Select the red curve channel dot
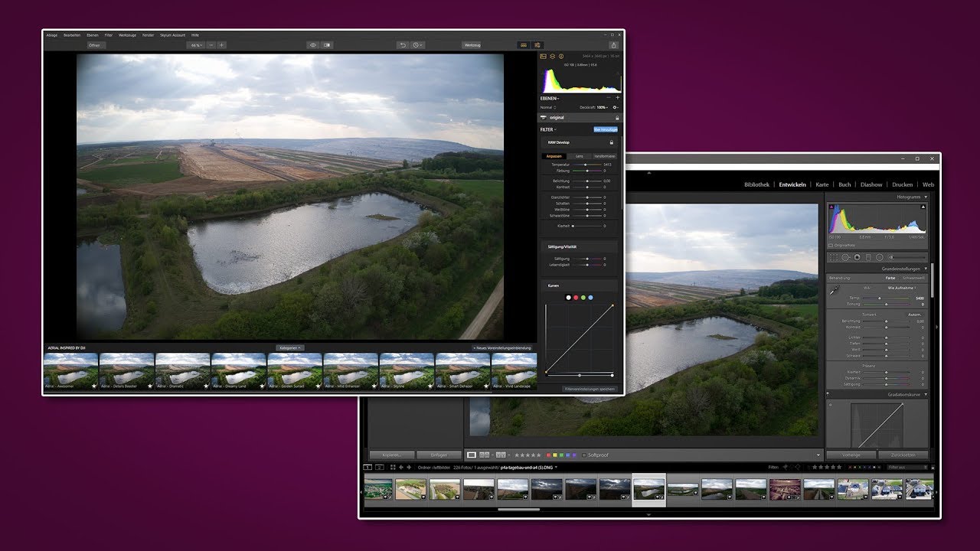 coord(576,297)
